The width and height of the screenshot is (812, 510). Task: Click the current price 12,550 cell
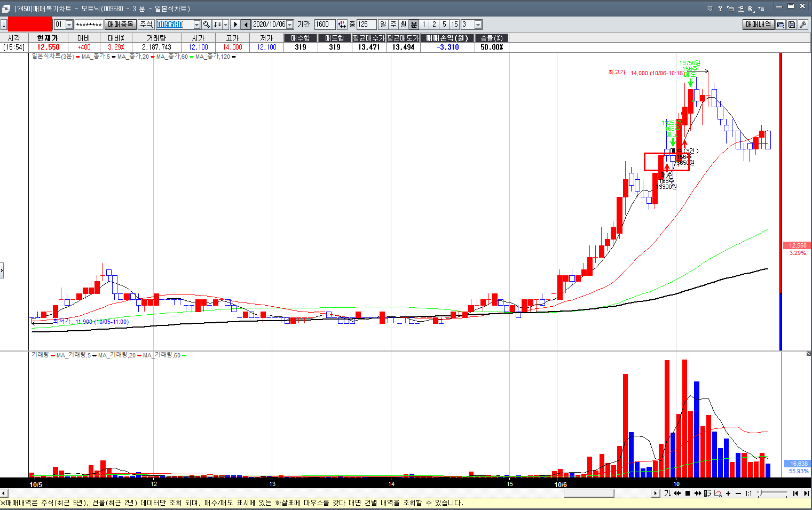coord(48,47)
